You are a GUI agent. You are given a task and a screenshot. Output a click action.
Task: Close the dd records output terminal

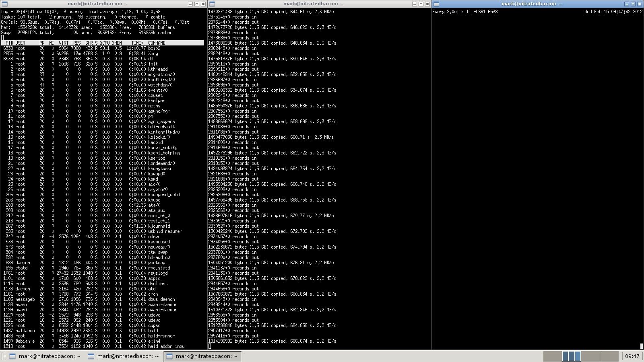427,4
